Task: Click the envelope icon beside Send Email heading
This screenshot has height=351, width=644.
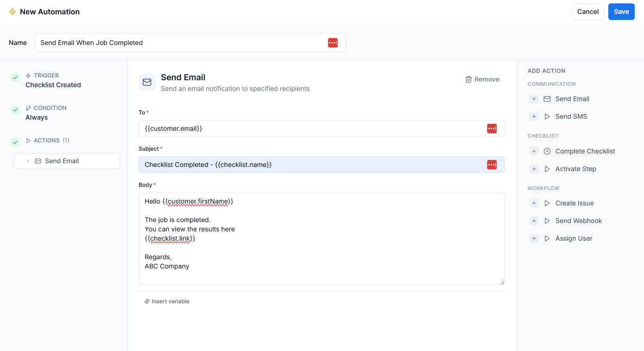Action: pos(147,82)
